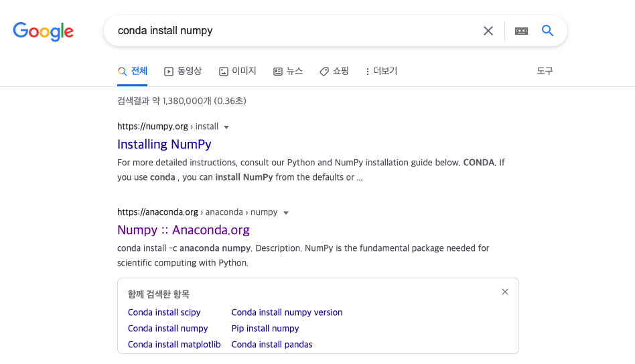Search Conda install matplotlib
This screenshot has height=364, width=635.
[x=174, y=345]
